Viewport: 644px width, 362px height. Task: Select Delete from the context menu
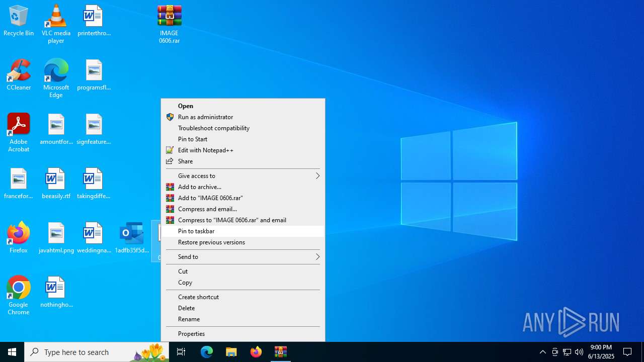243,308
